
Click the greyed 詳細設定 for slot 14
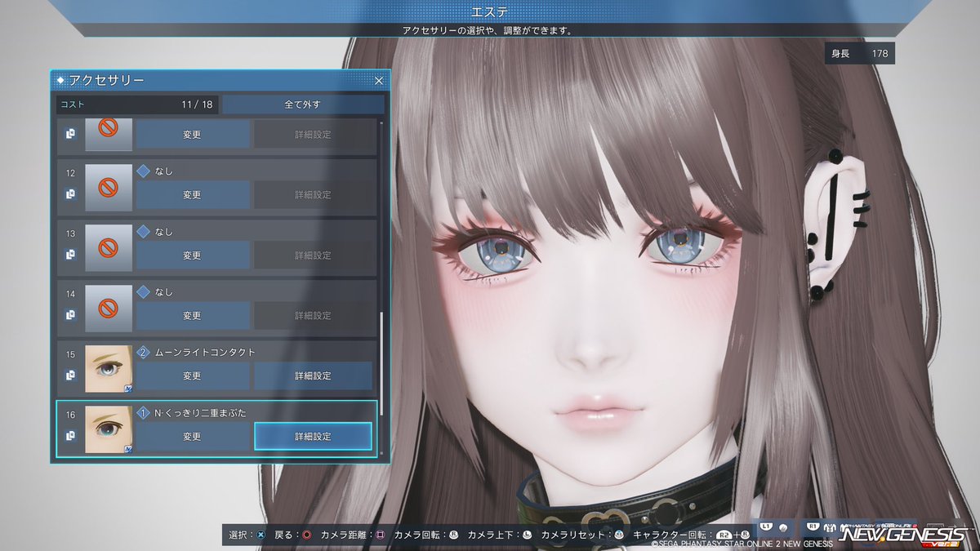(314, 316)
